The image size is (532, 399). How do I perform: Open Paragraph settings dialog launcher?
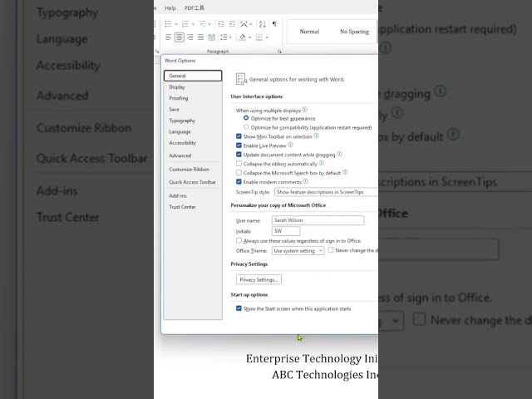279,52
